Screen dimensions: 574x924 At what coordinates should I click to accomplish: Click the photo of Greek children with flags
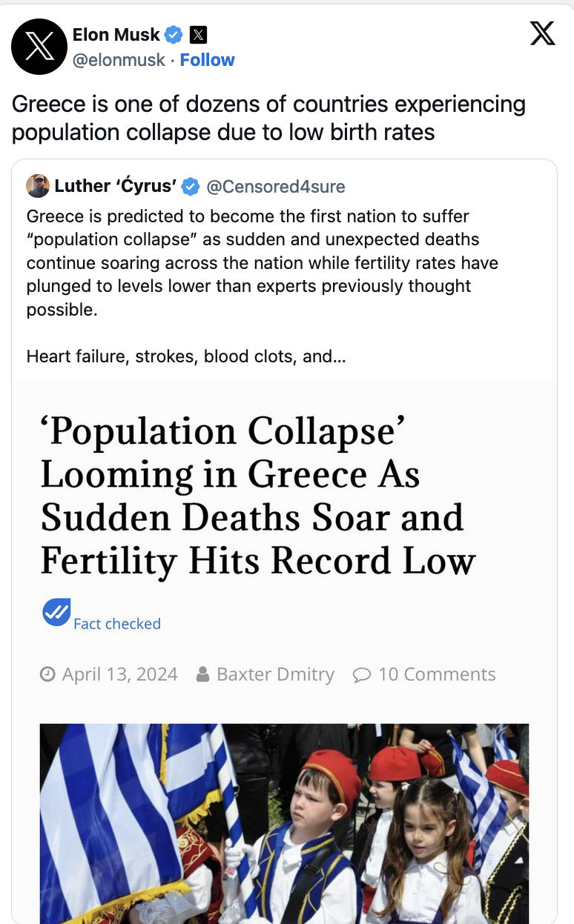tap(284, 822)
